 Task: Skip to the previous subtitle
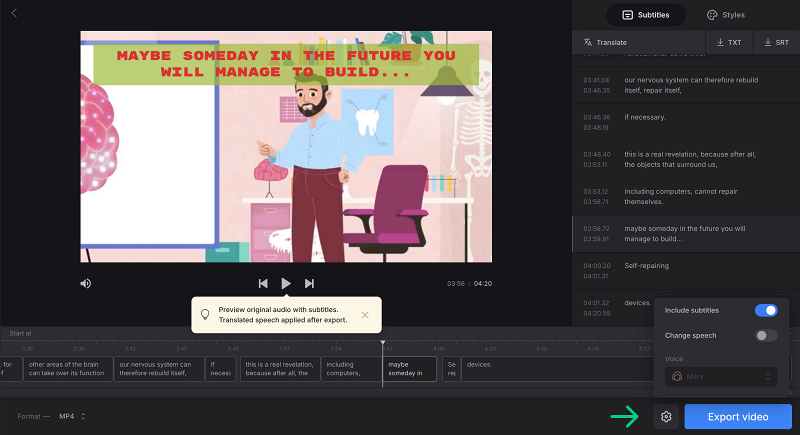(x=263, y=284)
